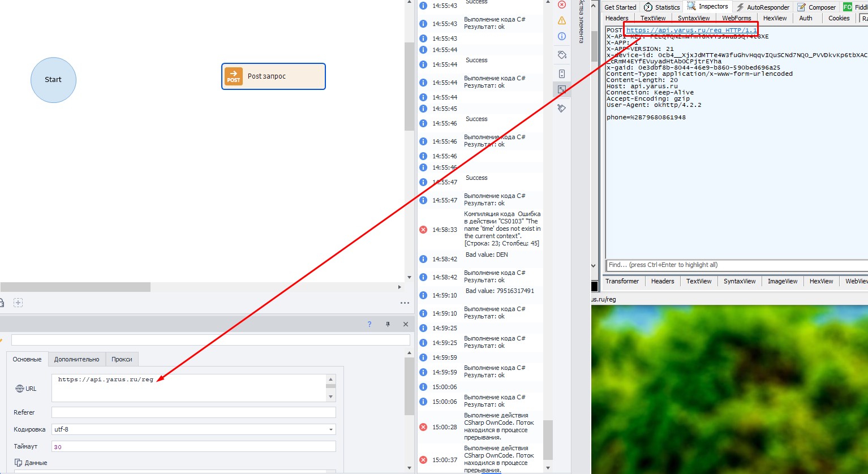Click the canvas scroll-right arrow
Screen dimensions: 868x474
(399, 287)
